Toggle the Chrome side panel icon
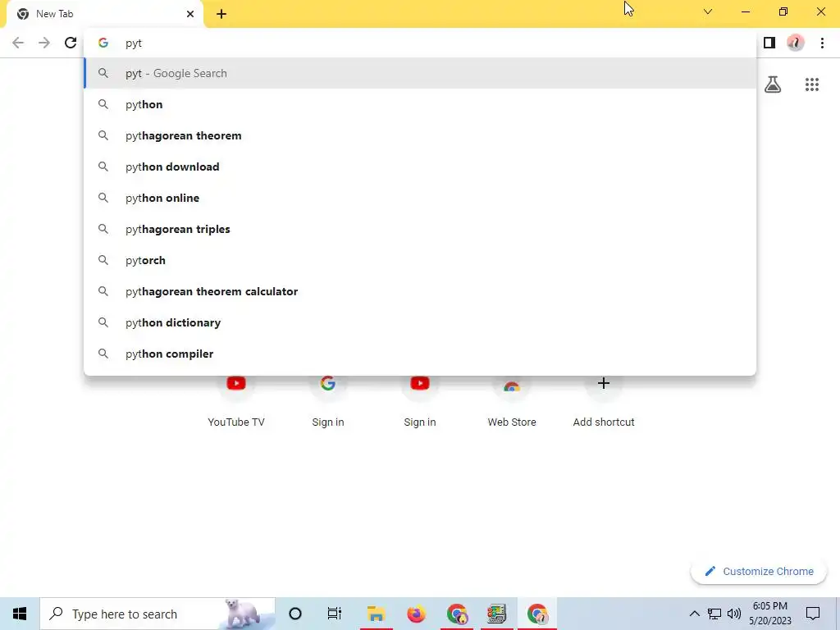The width and height of the screenshot is (840, 630). point(769,43)
